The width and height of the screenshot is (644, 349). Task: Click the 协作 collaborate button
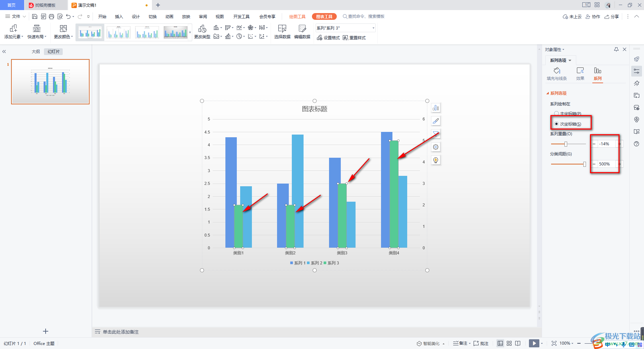point(593,16)
